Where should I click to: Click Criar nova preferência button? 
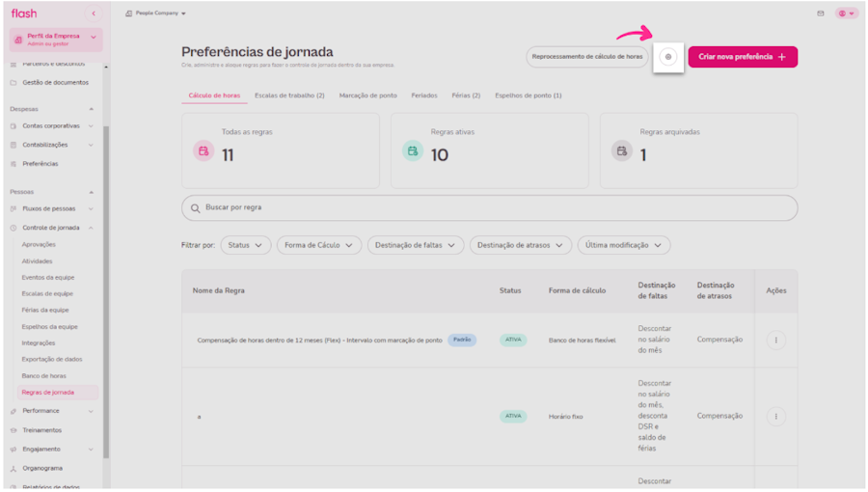(743, 57)
